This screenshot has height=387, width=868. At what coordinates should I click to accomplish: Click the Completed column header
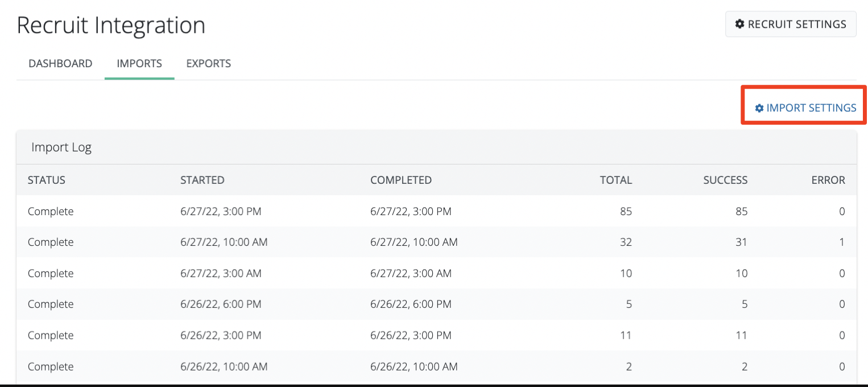pos(401,180)
